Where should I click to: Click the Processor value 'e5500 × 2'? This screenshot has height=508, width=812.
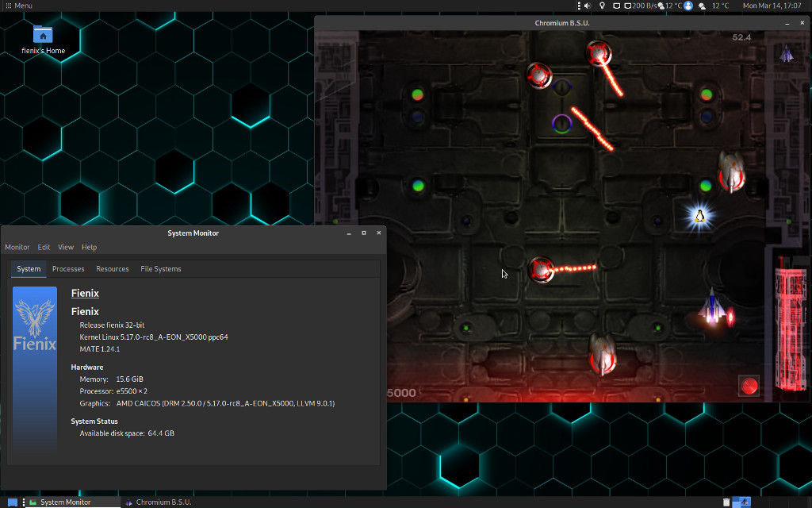[132, 391]
